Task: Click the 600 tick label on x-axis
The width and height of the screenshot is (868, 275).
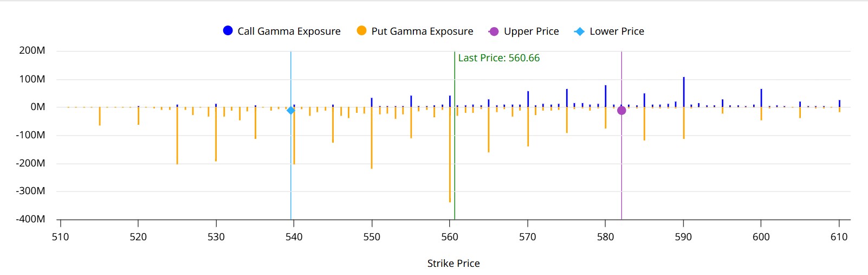Action: (761, 237)
